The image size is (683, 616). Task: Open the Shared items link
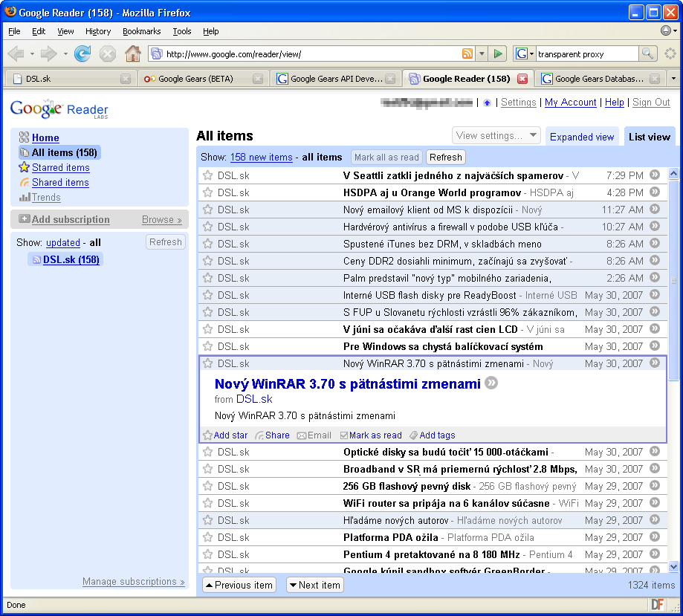click(x=60, y=183)
